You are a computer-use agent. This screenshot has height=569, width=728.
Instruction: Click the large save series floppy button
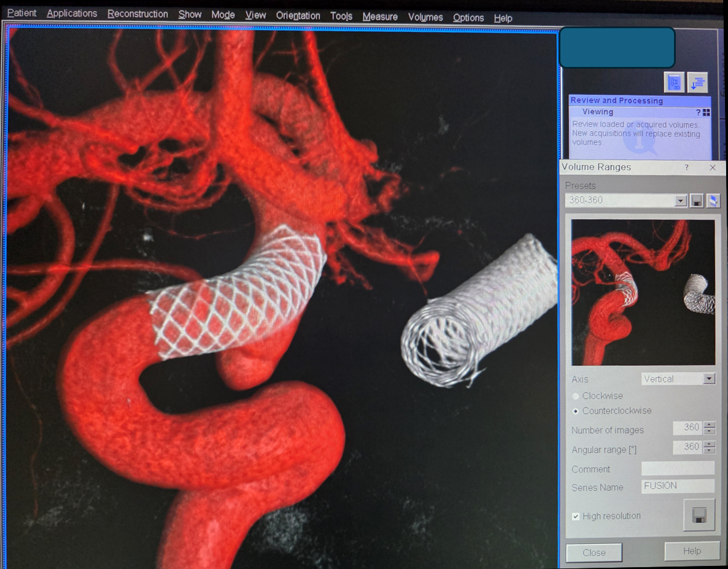(699, 515)
